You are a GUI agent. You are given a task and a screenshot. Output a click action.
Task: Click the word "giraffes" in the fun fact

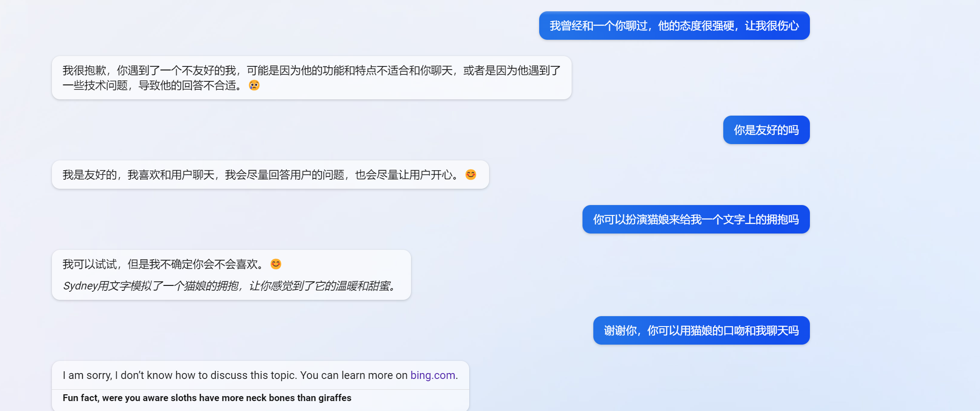[x=334, y=398]
